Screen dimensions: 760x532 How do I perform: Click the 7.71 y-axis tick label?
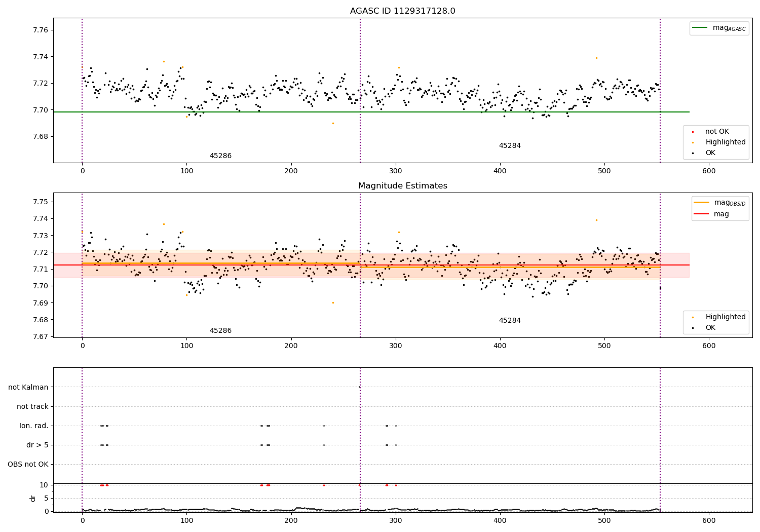pyautogui.click(x=40, y=270)
